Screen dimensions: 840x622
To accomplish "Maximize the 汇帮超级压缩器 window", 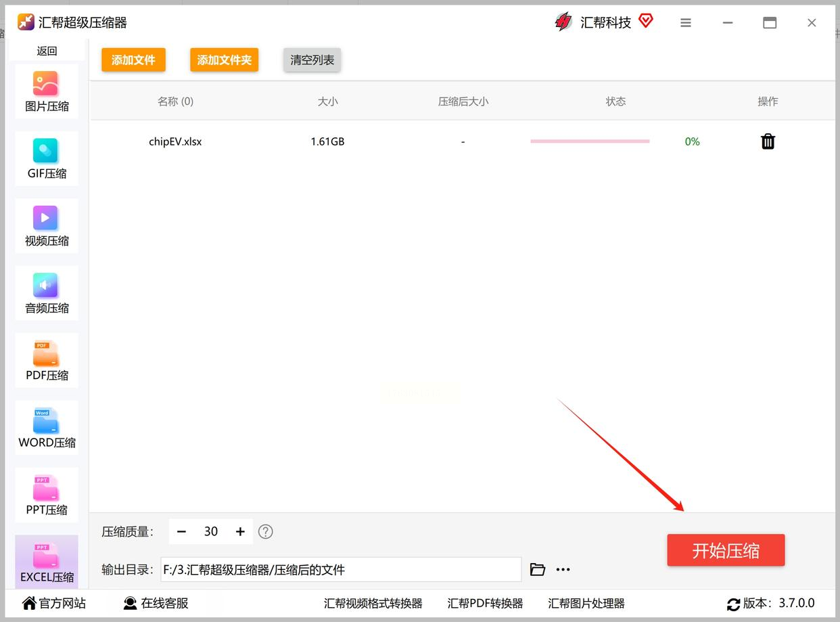I will [770, 22].
